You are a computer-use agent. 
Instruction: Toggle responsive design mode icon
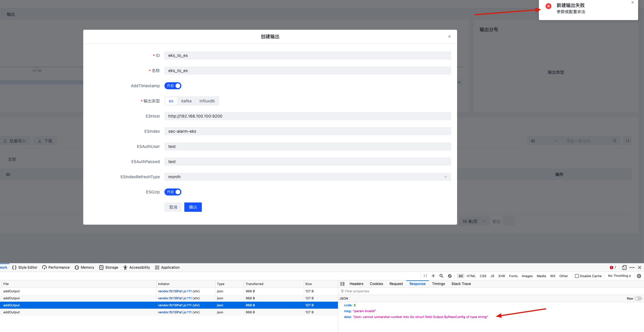(624, 268)
